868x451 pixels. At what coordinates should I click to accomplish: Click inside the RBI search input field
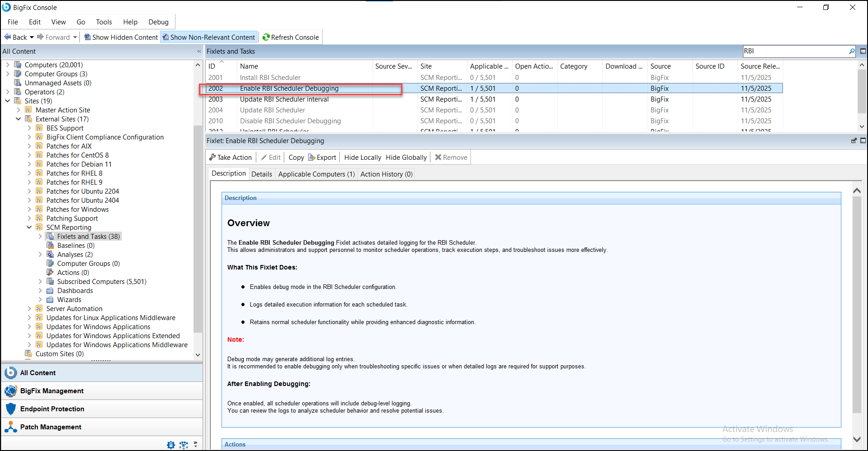pyautogui.click(x=794, y=51)
